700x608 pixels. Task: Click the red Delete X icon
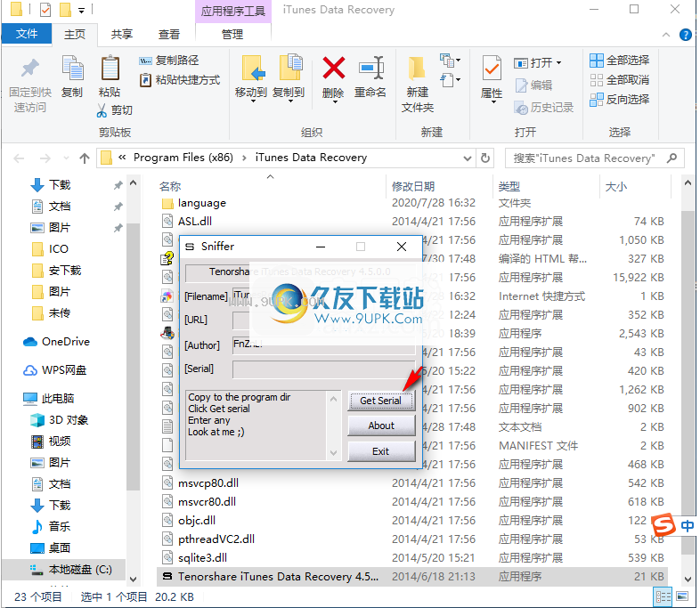(x=333, y=69)
